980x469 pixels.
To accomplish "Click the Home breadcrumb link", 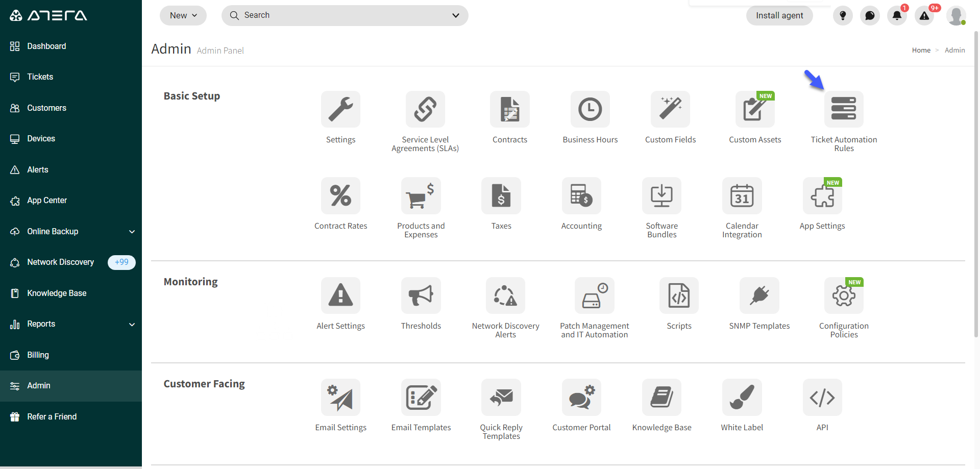I will click(x=921, y=50).
